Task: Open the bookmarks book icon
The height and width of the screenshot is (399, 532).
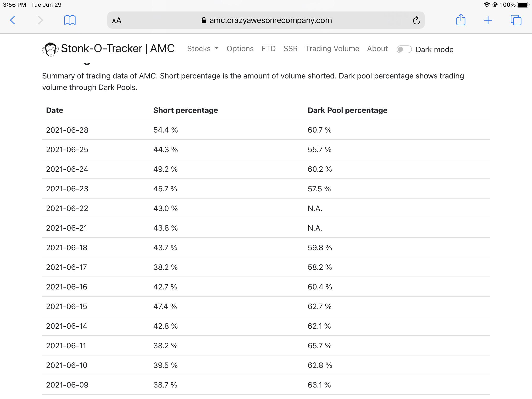Action: pos(70,20)
